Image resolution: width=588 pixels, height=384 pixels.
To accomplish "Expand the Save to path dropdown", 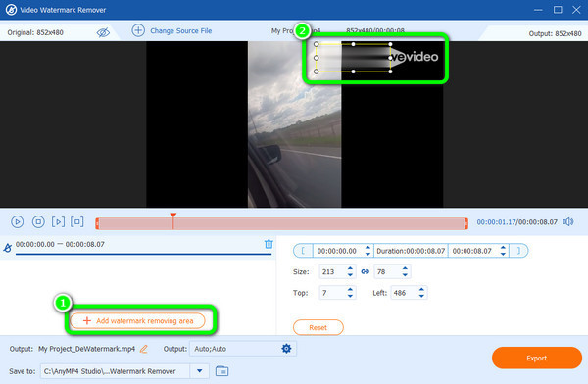I will pos(200,371).
